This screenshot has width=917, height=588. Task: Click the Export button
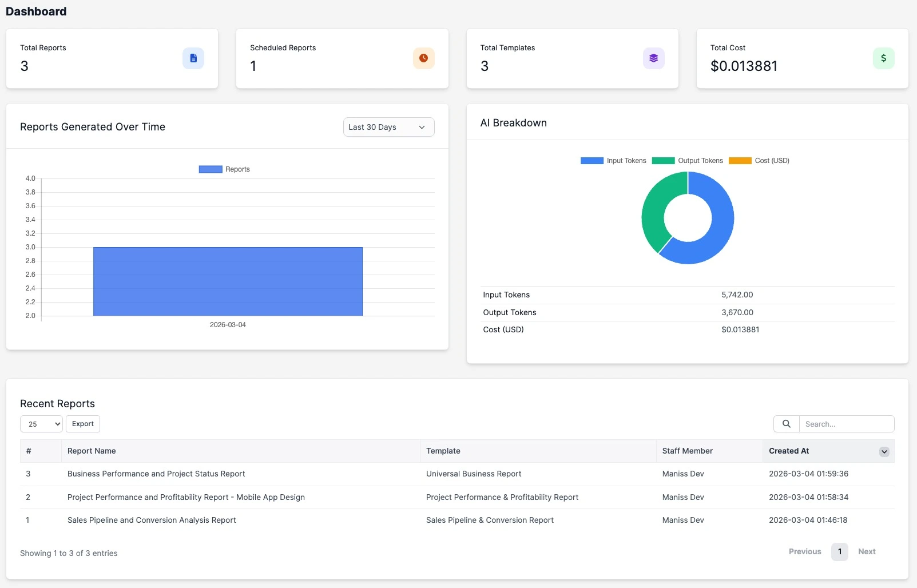(x=82, y=424)
